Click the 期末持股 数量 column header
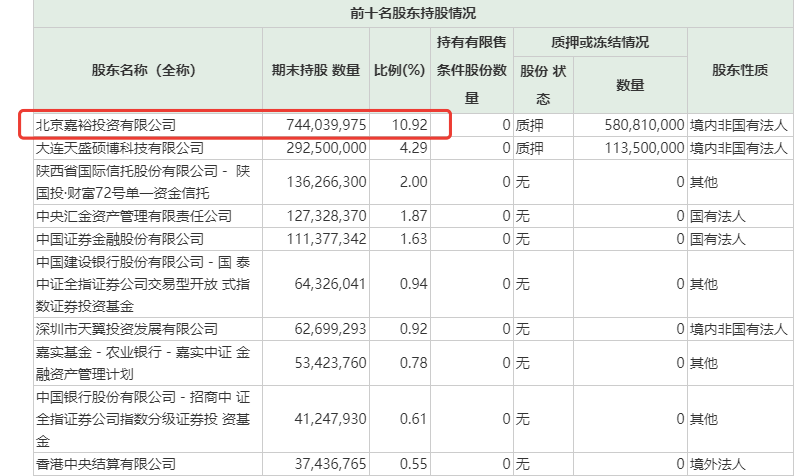This screenshot has width=811, height=476. (x=316, y=70)
